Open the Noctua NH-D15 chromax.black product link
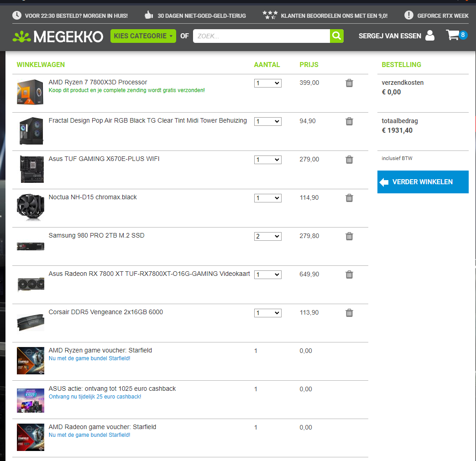This screenshot has height=461, width=476. 93,197
